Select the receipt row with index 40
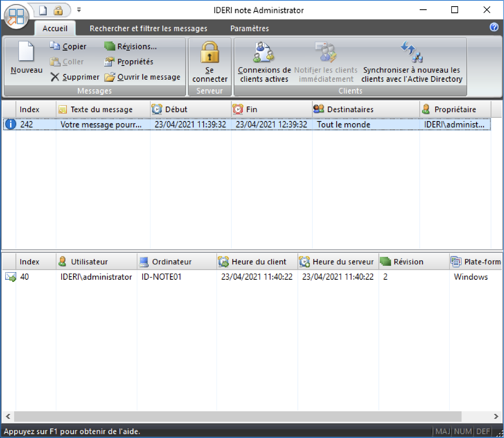 tap(252, 277)
